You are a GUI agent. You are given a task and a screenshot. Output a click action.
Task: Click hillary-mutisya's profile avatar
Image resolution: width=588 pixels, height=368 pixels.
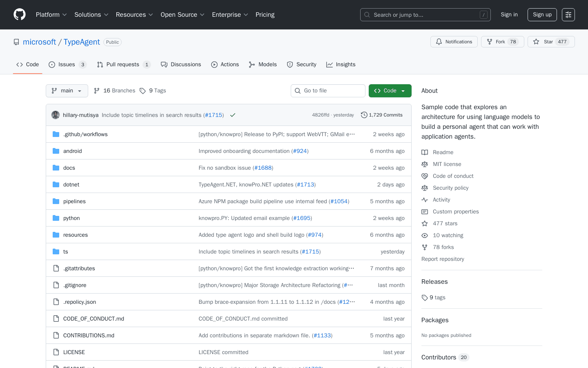click(55, 115)
